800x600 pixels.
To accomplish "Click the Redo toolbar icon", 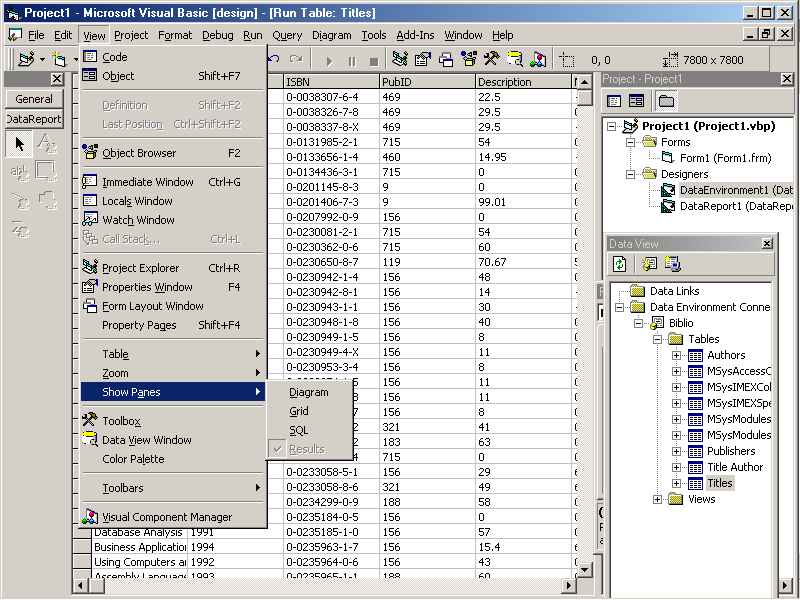I will 296,60.
